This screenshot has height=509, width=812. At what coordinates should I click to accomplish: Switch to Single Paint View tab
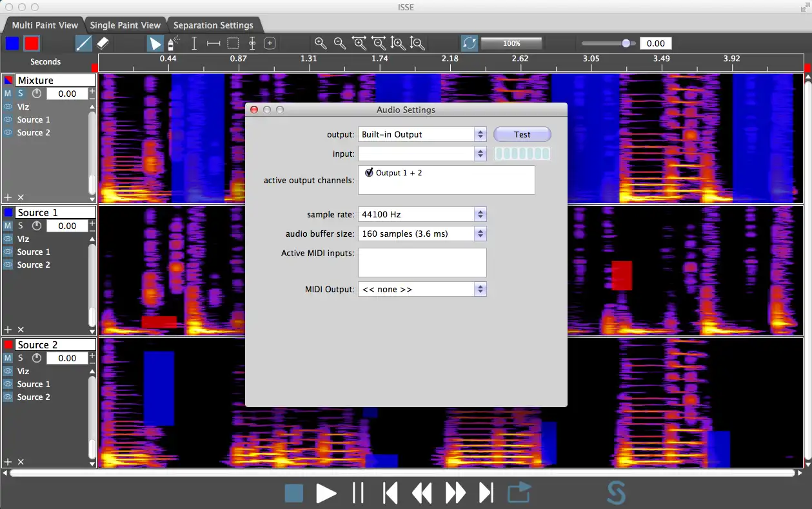125,25
